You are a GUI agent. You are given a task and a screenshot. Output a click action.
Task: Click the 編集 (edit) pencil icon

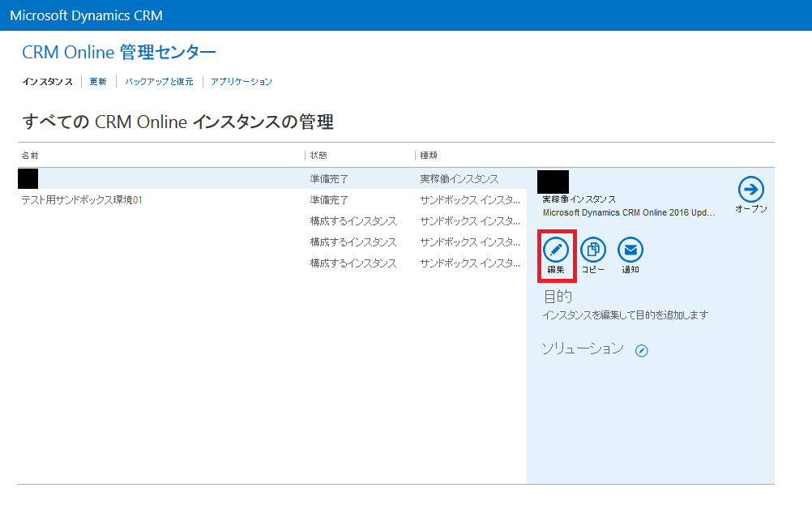pyautogui.click(x=556, y=250)
